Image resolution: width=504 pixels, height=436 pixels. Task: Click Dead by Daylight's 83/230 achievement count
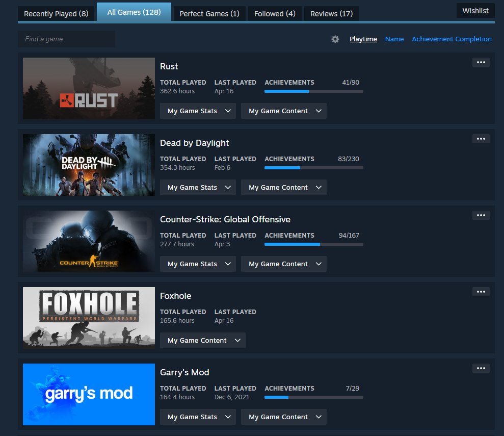pyautogui.click(x=349, y=159)
